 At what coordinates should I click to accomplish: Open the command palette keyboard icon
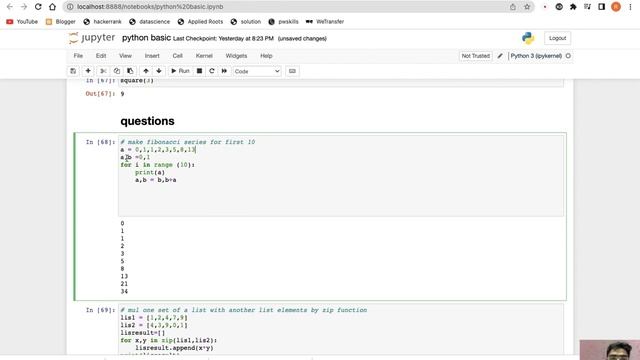click(292, 71)
